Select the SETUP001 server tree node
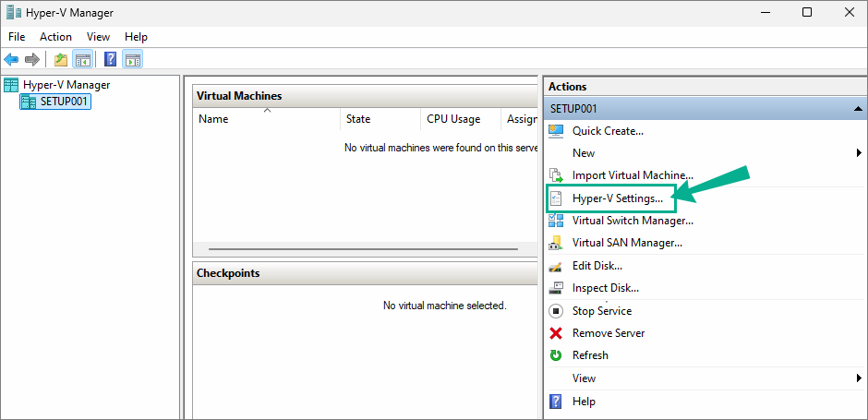This screenshot has width=868, height=420. pos(55,102)
